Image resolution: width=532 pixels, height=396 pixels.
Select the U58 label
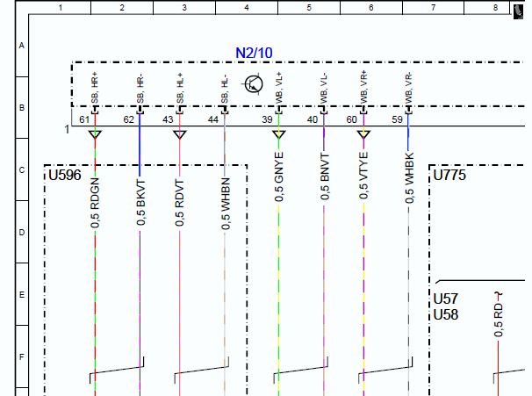click(x=446, y=314)
